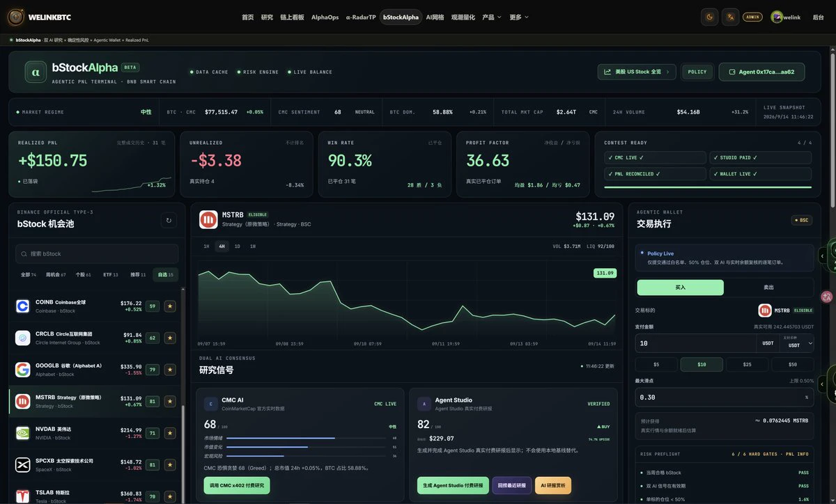Click the 搜索 bStock search field
The height and width of the screenshot is (504, 836).
(x=98, y=254)
